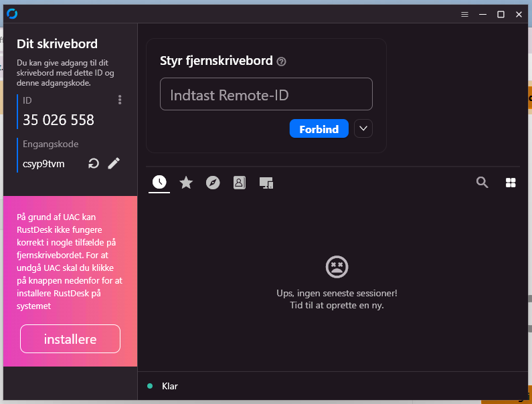
Task: Expand the dropdown arrow next to Forbind
Action: (363, 128)
